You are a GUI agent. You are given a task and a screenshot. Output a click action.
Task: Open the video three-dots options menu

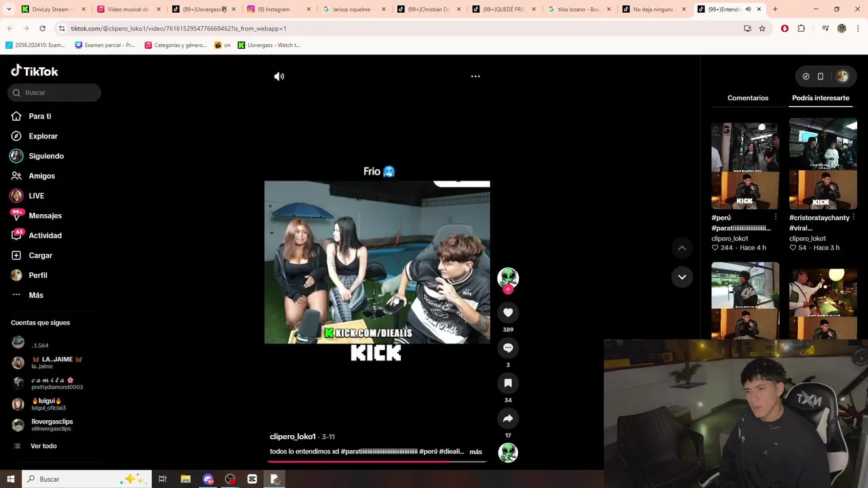coord(475,77)
